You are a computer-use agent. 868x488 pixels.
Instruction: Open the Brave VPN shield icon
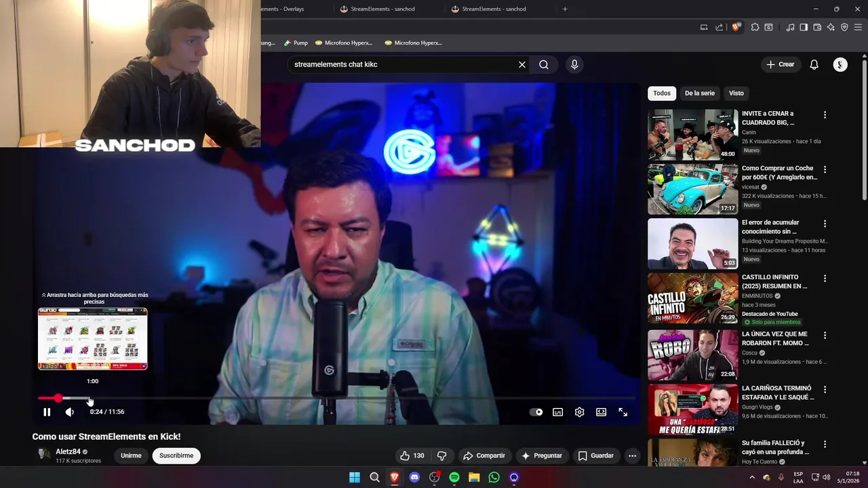(844, 27)
